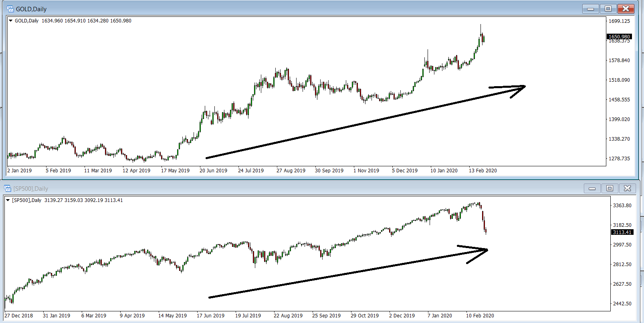Viewport: 644px width, 323px height.
Task: Collapse the GOLD,Daily chart info triangle
Action: tap(11, 21)
